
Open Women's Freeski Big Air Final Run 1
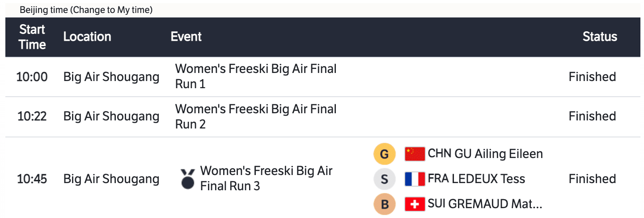(x=255, y=77)
